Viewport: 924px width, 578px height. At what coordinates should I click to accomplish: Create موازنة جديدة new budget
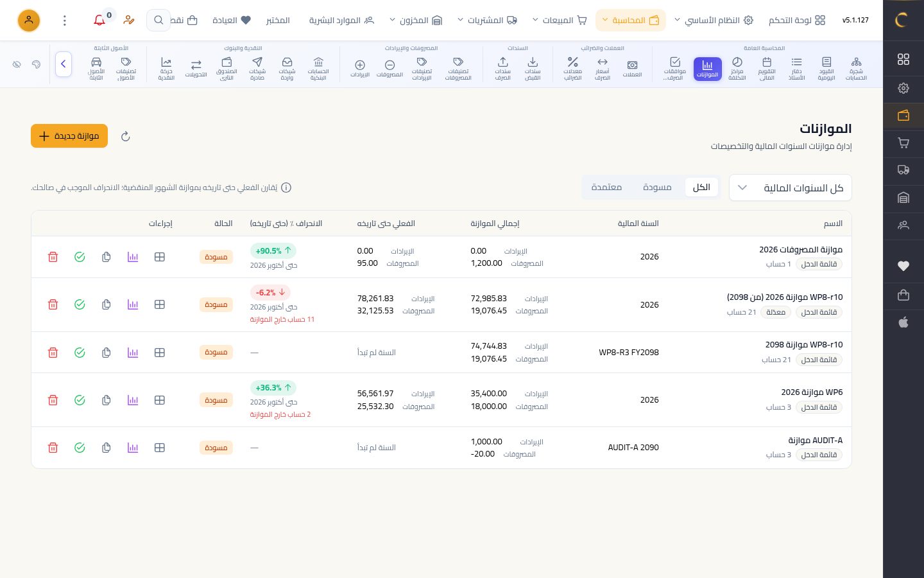pos(69,136)
